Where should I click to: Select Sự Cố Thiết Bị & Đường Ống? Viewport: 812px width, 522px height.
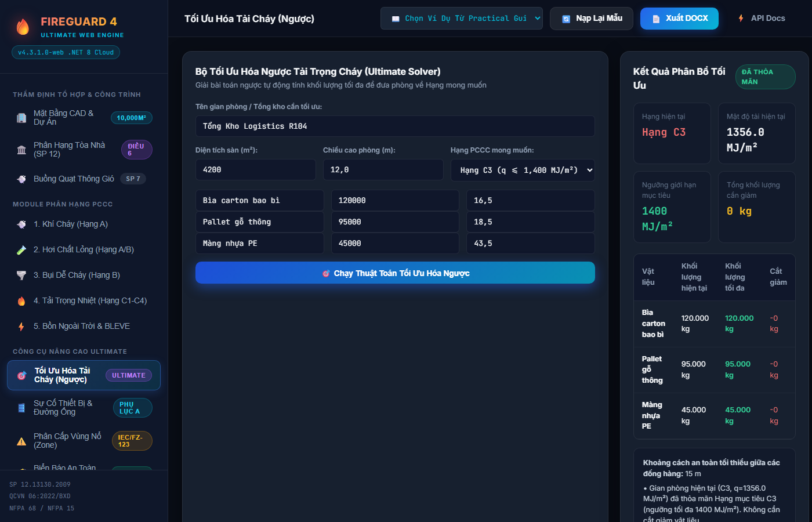(x=84, y=408)
